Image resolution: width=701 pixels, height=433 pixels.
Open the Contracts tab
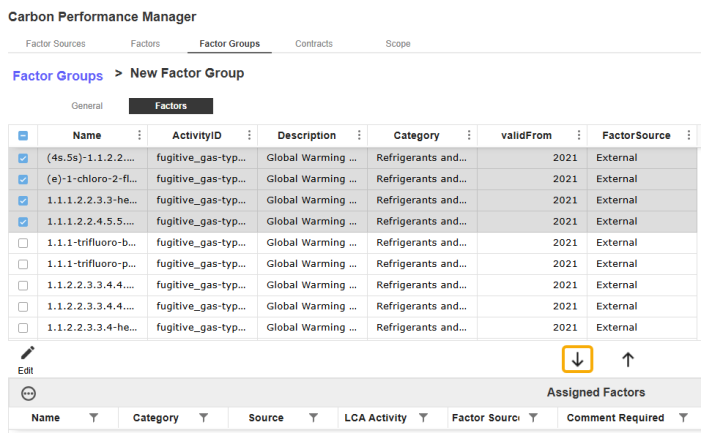[x=314, y=44]
